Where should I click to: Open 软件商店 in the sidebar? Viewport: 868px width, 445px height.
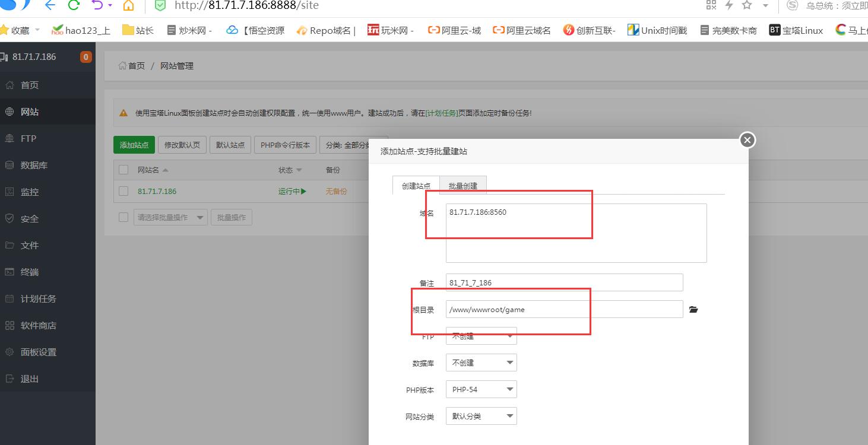[x=39, y=325]
